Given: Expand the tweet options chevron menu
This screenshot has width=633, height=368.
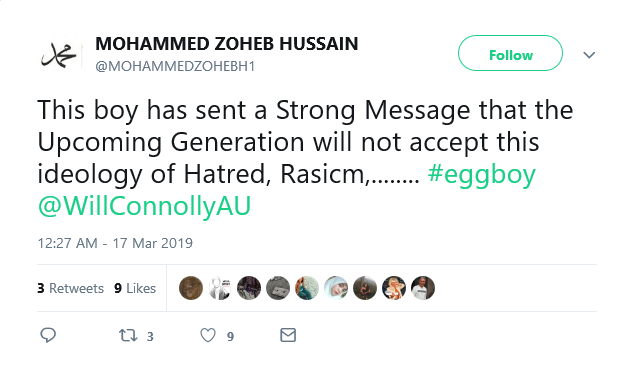Looking at the screenshot, I should tap(589, 55).
